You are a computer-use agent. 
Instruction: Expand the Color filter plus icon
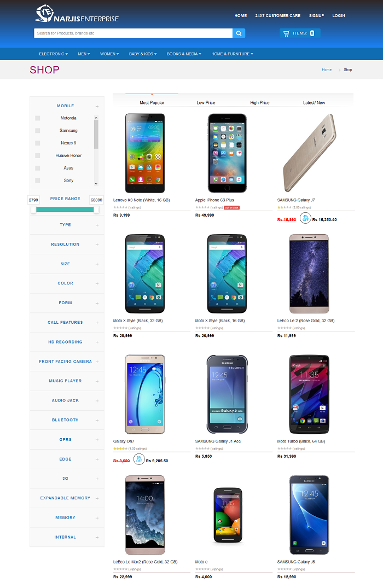click(x=97, y=284)
